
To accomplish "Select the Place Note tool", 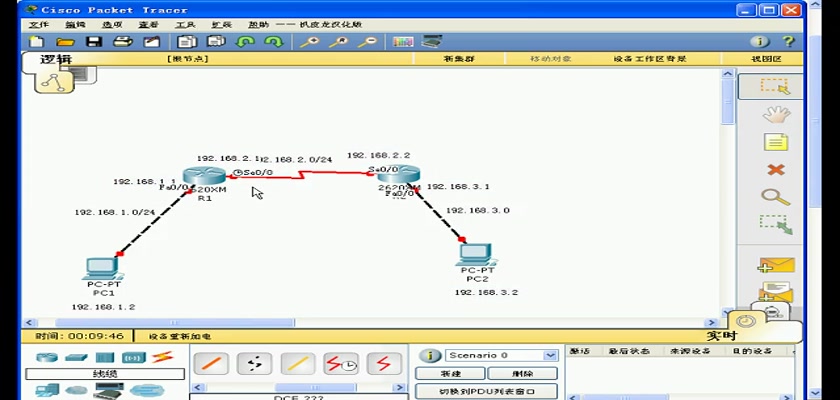I will 775,142.
